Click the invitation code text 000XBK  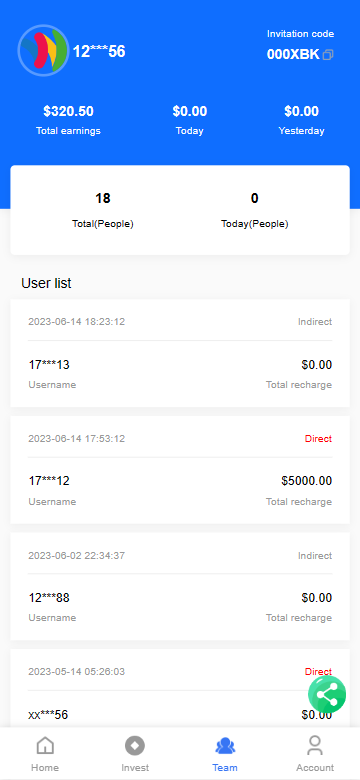tap(293, 54)
